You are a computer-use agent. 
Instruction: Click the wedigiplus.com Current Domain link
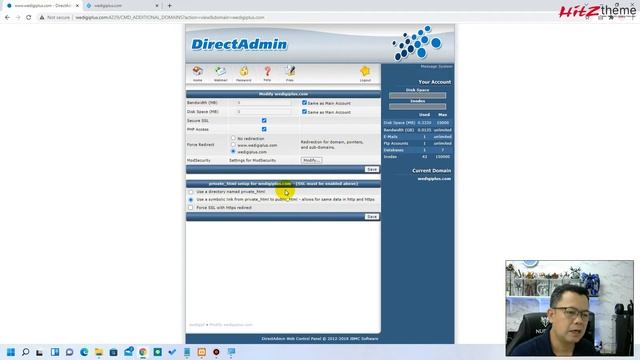434,178
